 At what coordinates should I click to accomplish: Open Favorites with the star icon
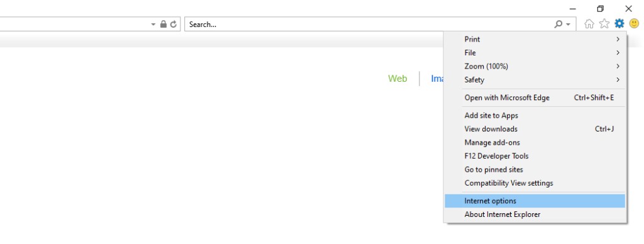[x=604, y=24]
